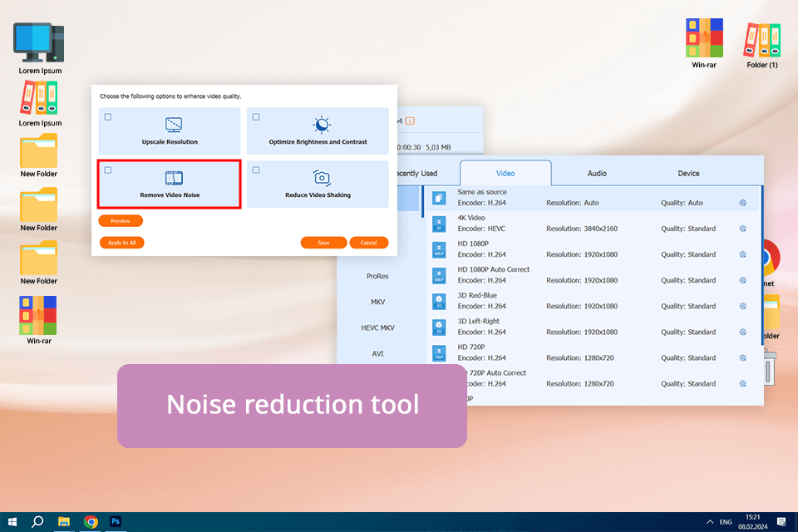The height and width of the screenshot is (532, 798).
Task: Expand the system tray hidden icons arrow
Action: 710,522
